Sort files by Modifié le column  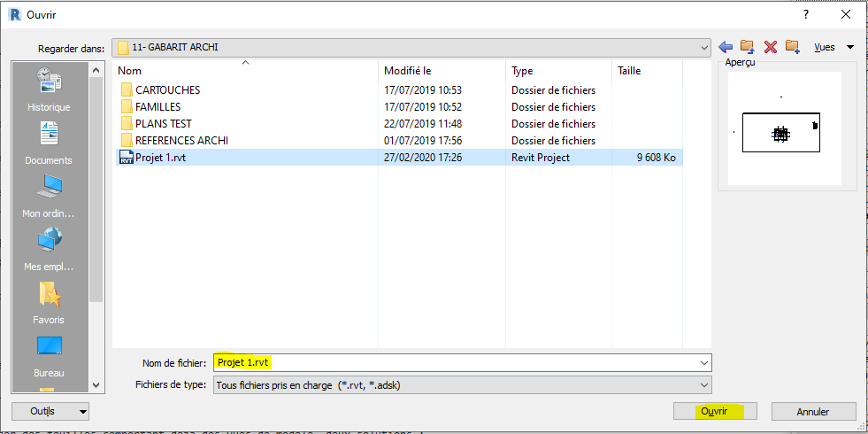[x=442, y=70]
